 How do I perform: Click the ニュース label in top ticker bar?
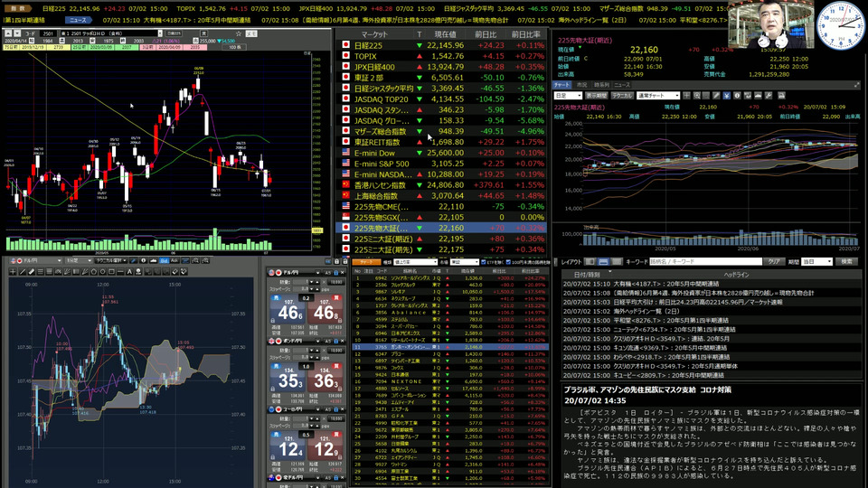(78, 20)
